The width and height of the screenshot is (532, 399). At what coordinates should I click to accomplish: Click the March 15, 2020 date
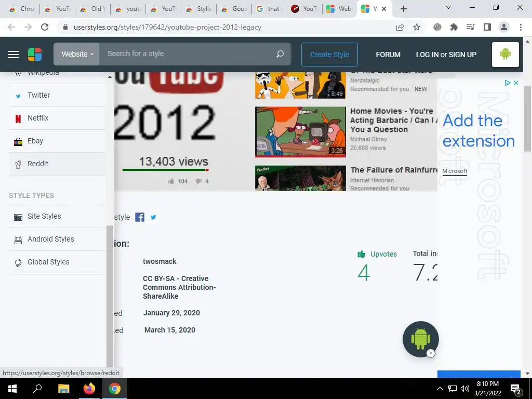[170, 330]
